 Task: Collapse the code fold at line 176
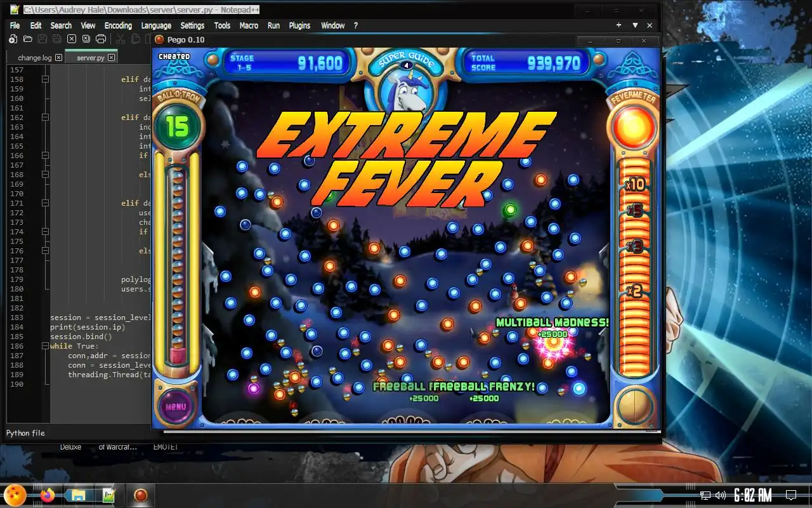click(x=45, y=251)
